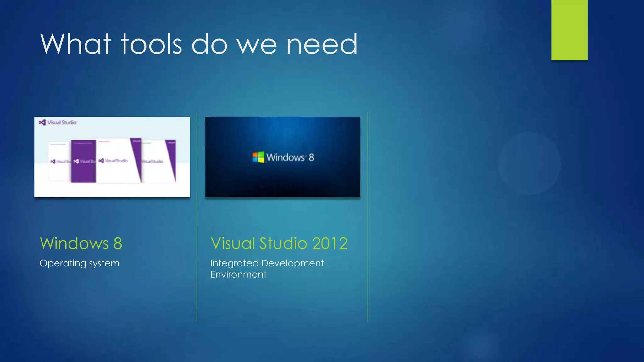
Task: Click the faint translucent circle decoration
Action: (530, 163)
